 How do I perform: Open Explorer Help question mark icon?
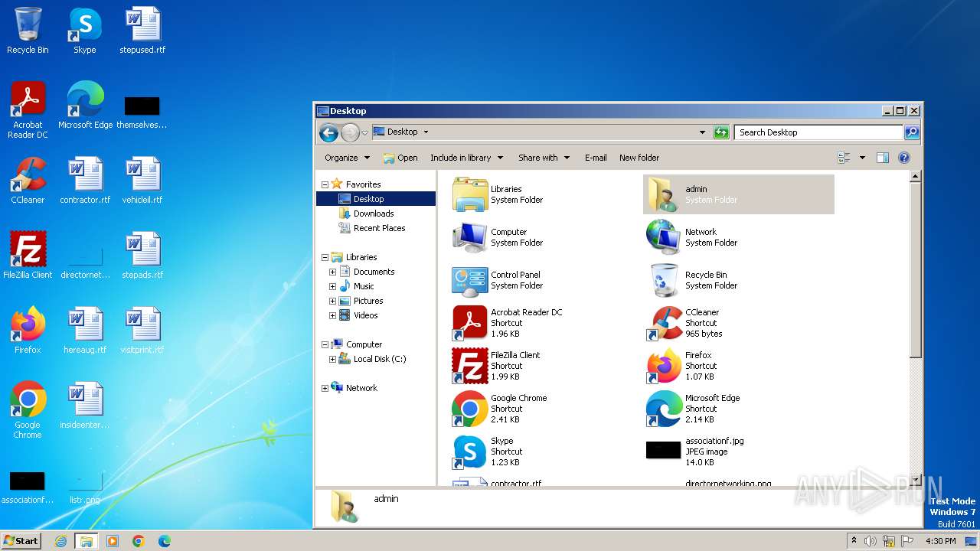[903, 158]
